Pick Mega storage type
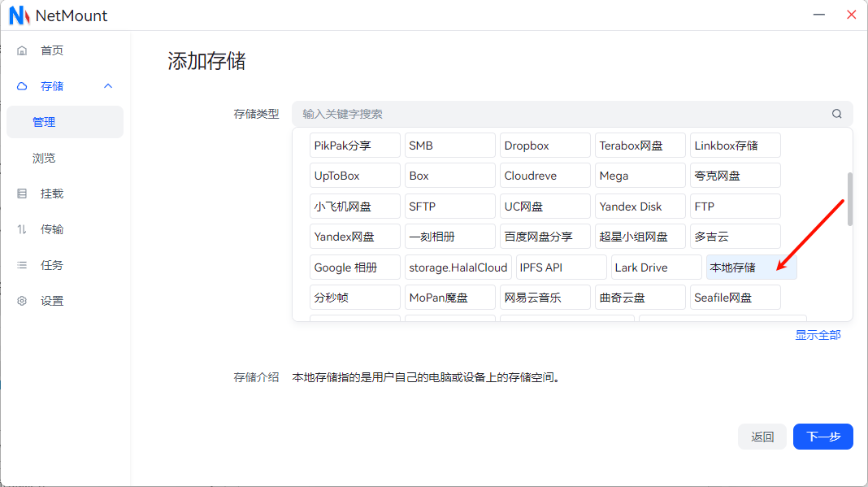 (640, 176)
